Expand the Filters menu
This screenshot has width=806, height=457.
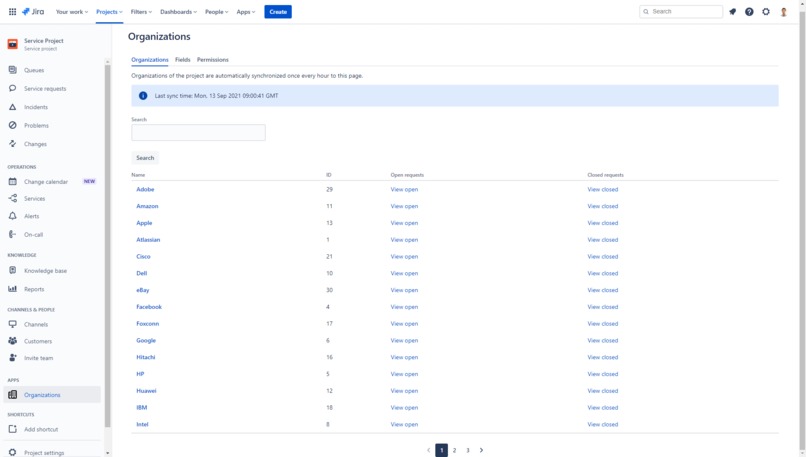coord(141,12)
